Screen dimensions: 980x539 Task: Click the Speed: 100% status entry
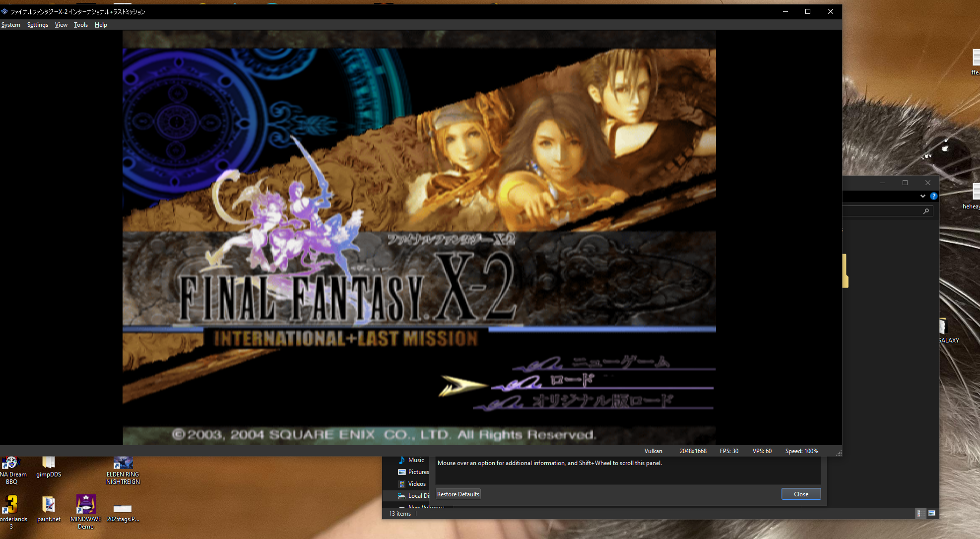801,451
